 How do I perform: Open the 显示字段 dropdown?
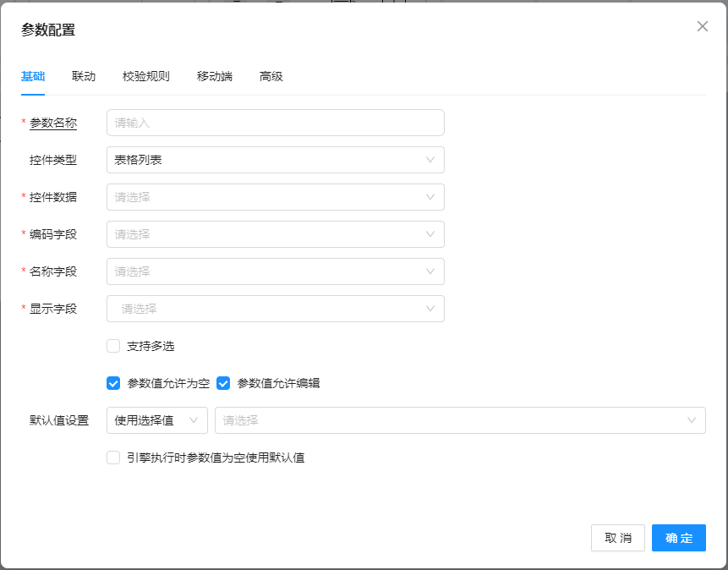click(x=275, y=309)
